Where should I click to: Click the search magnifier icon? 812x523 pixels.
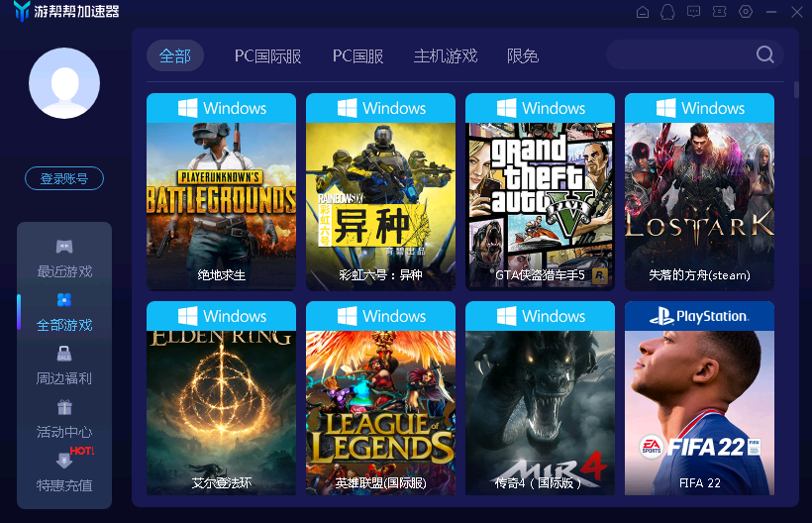[x=764, y=53]
